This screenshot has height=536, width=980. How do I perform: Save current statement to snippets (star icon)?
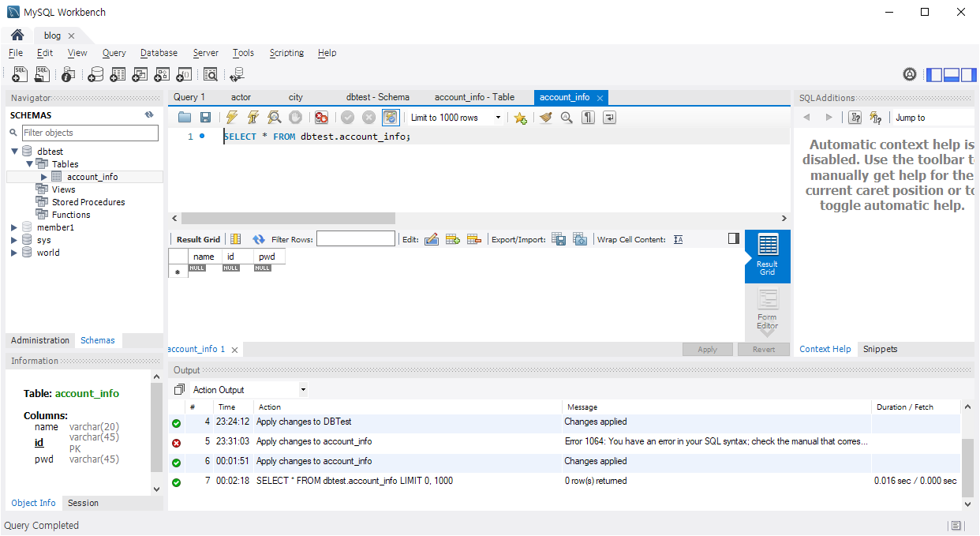click(520, 118)
